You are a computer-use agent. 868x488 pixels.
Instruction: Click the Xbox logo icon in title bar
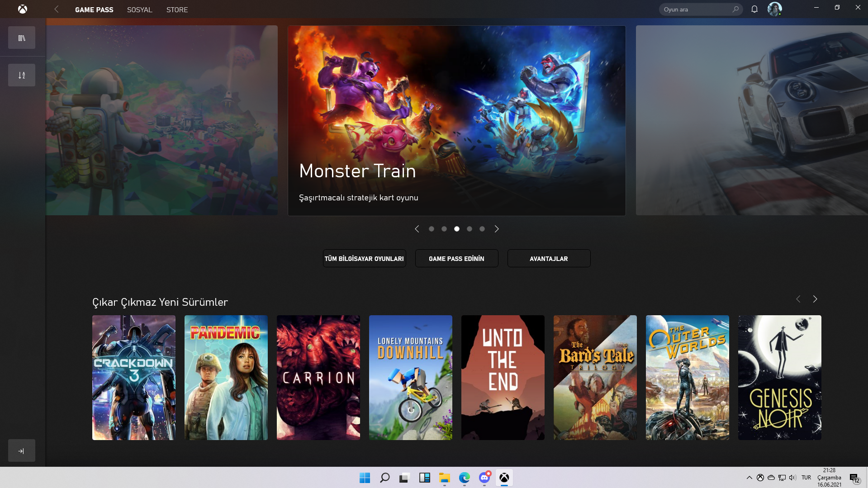coord(23,9)
